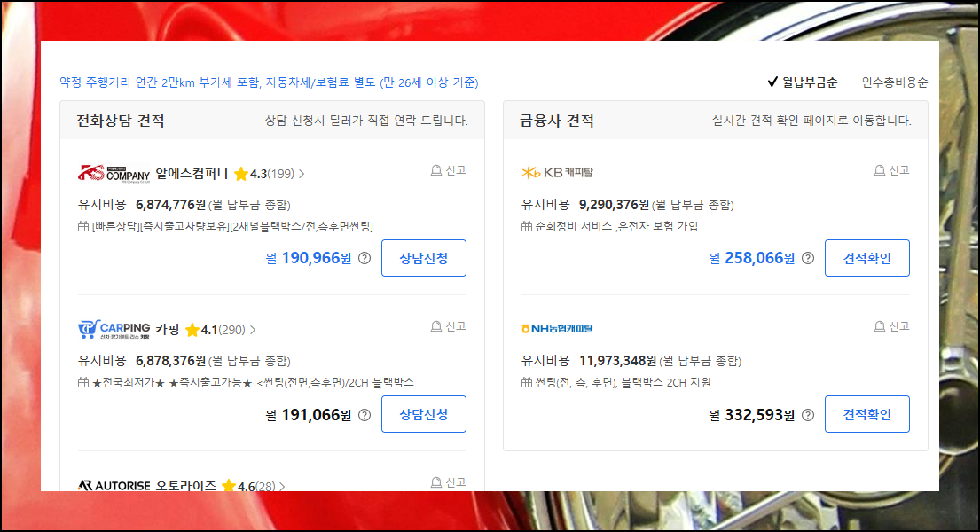
Task: Click the help icon beside 월 191,066원
Action: click(x=365, y=414)
